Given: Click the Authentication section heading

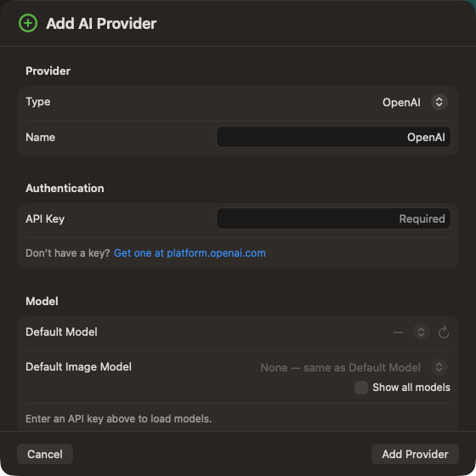Looking at the screenshot, I should coord(65,188).
